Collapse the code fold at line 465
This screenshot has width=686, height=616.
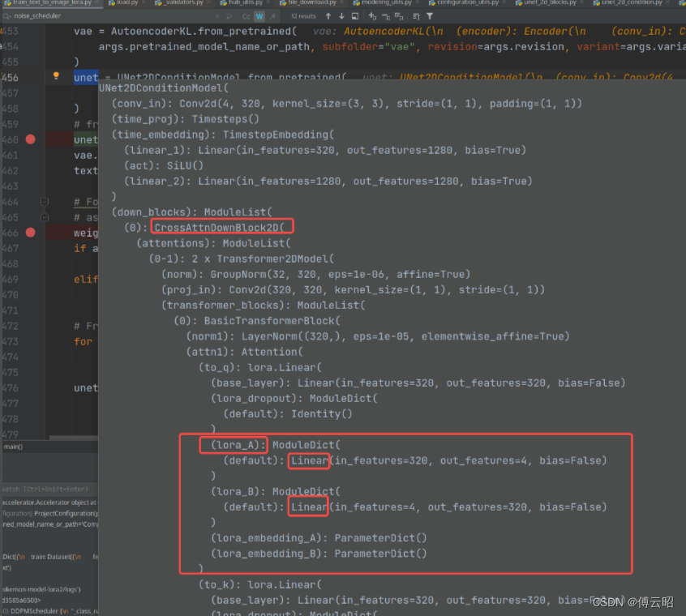pyautogui.click(x=45, y=217)
